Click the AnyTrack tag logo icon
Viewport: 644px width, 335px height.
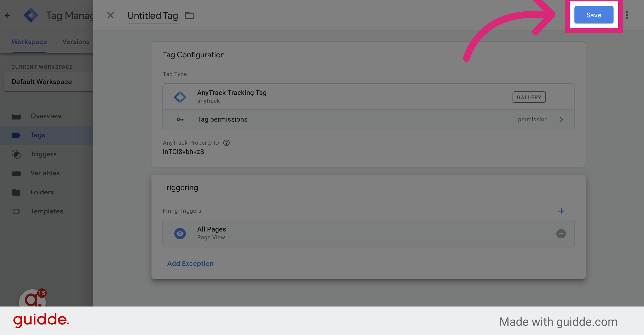(180, 97)
